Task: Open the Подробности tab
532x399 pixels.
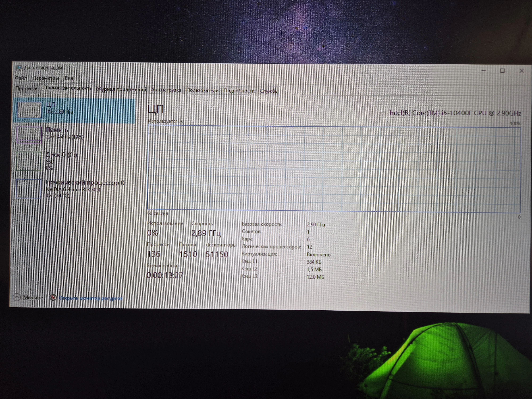Action: (239, 91)
